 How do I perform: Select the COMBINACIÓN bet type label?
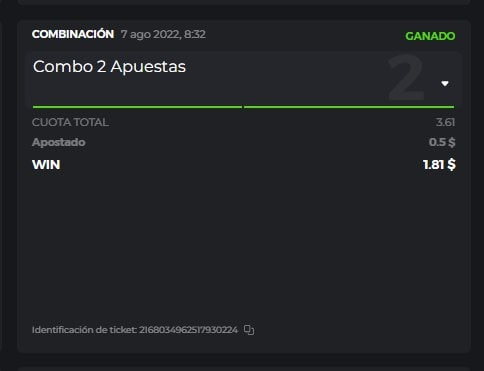(73, 34)
